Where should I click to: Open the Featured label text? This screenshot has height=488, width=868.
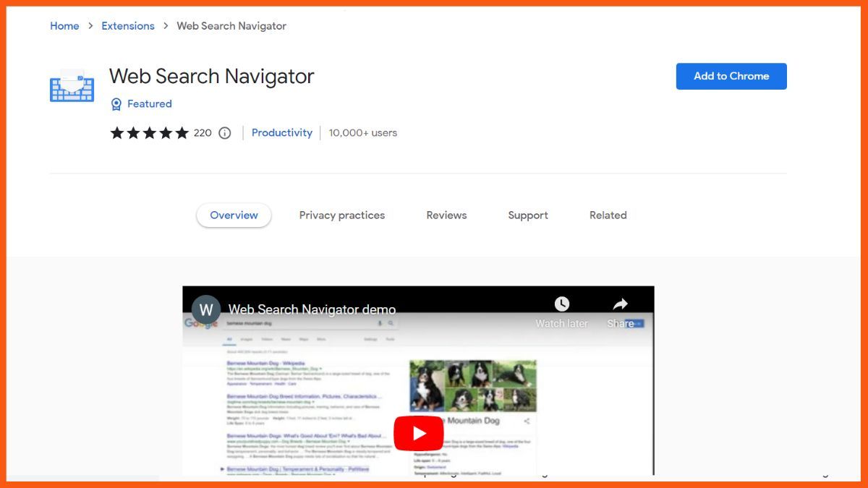150,104
